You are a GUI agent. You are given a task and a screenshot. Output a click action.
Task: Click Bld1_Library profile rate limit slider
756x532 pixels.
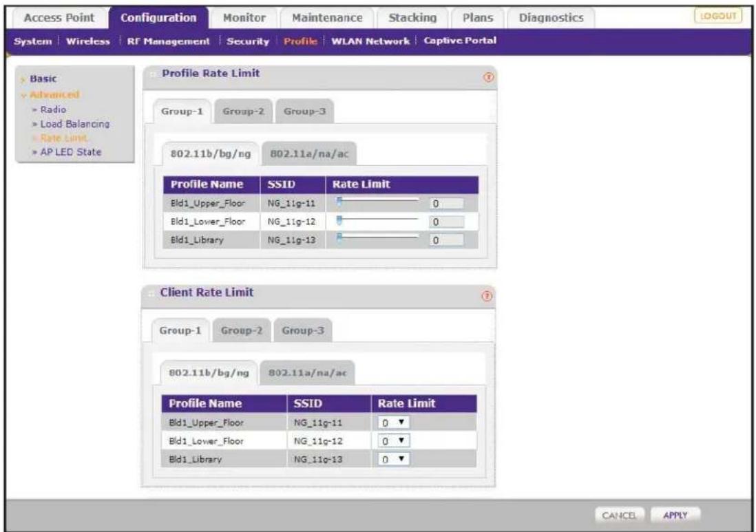379,237
